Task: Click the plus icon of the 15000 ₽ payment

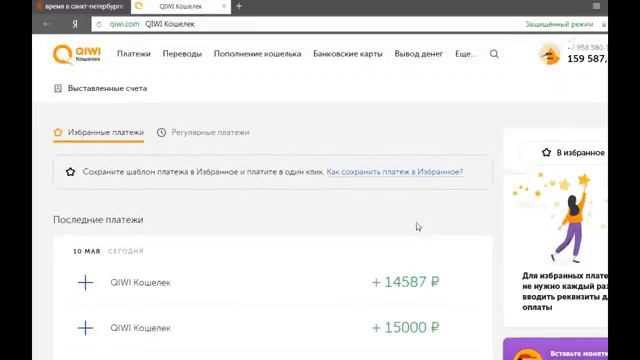Action: pyautogui.click(x=85, y=328)
